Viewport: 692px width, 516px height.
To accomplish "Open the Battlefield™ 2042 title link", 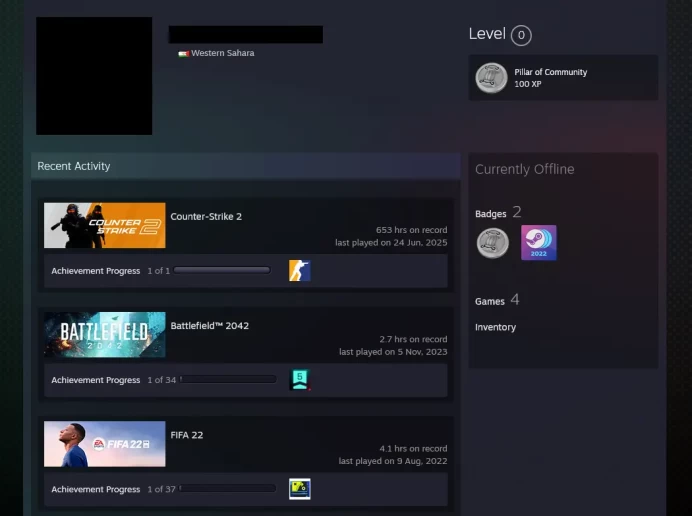I will [210, 326].
